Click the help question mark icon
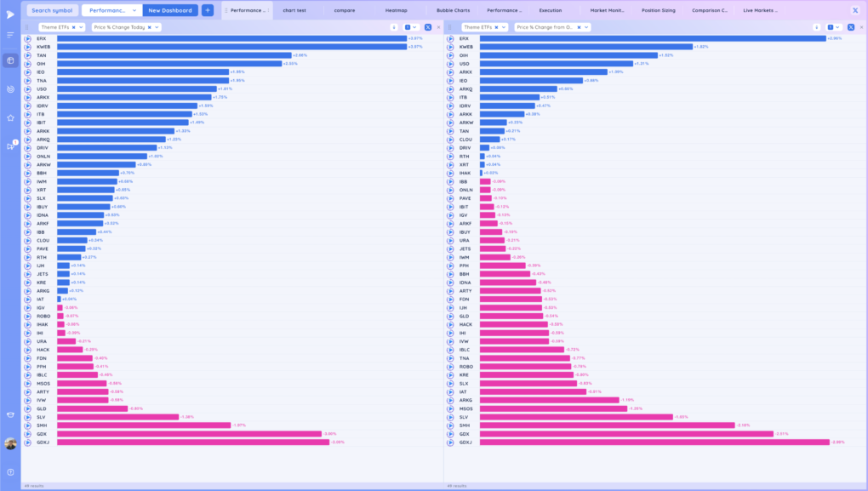This screenshot has width=868, height=491. (x=10, y=471)
